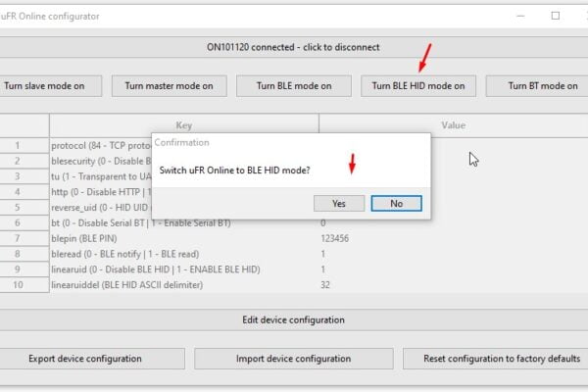Turn BLE mode on
Viewport: 588px width, 392px height.
click(294, 86)
